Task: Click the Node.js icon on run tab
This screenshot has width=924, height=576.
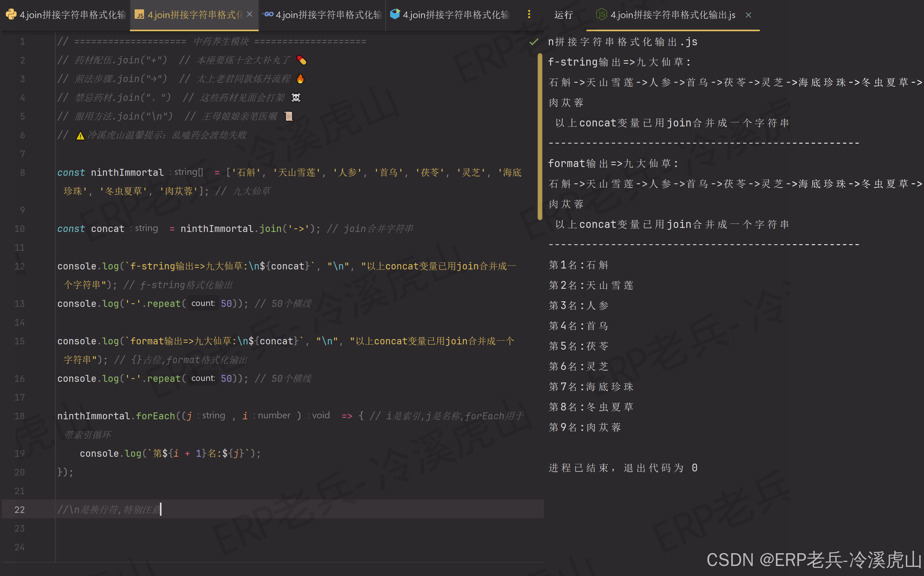Action: (x=601, y=14)
